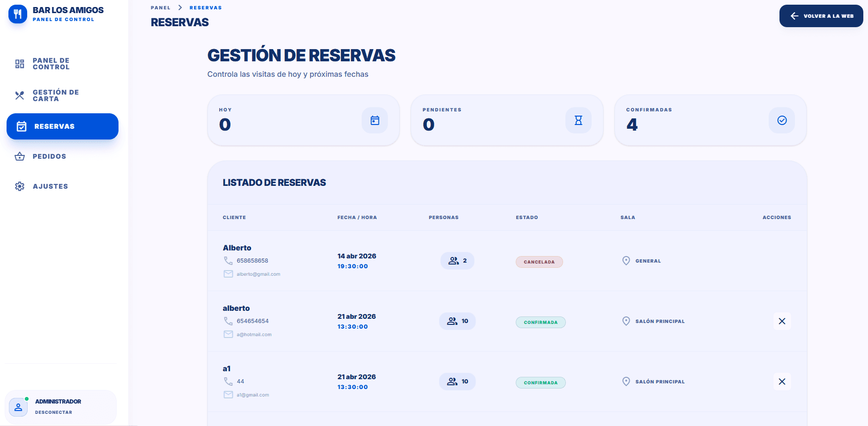Screen dimensions: 868x426
Task: Click the Estado column header
Action: 527,218
